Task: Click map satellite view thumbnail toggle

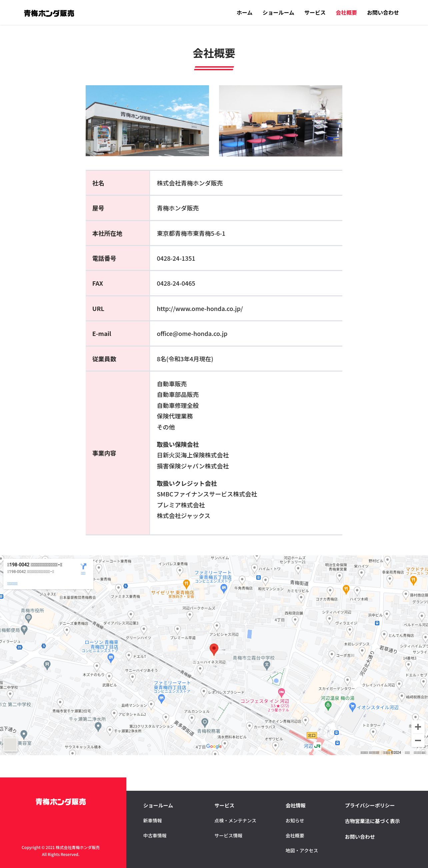Action: (10, 745)
